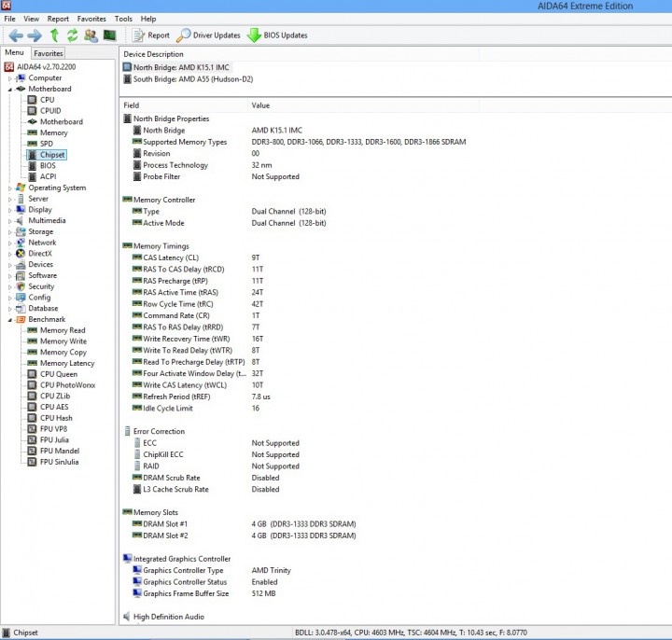Viewport: 672px width, 640px height.
Task: Select the Memory Latency benchmark
Action: (x=61, y=363)
